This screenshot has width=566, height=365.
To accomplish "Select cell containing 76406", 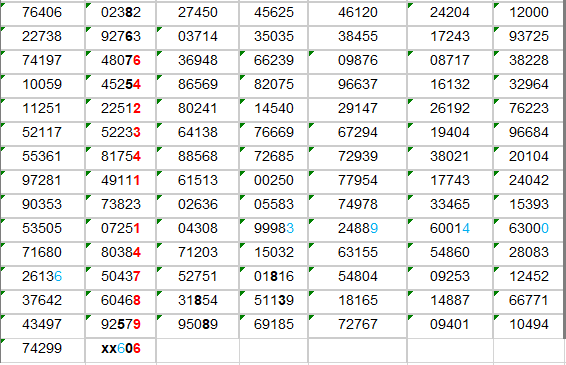I will [43, 13].
